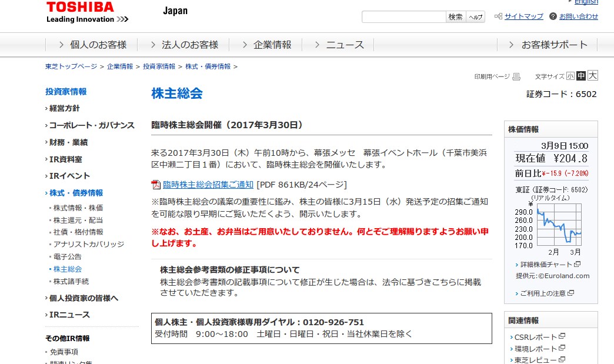
Task: Expand コーポレート・ガバナンス in the sidebar
Action: pyautogui.click(x=92, y=125)
